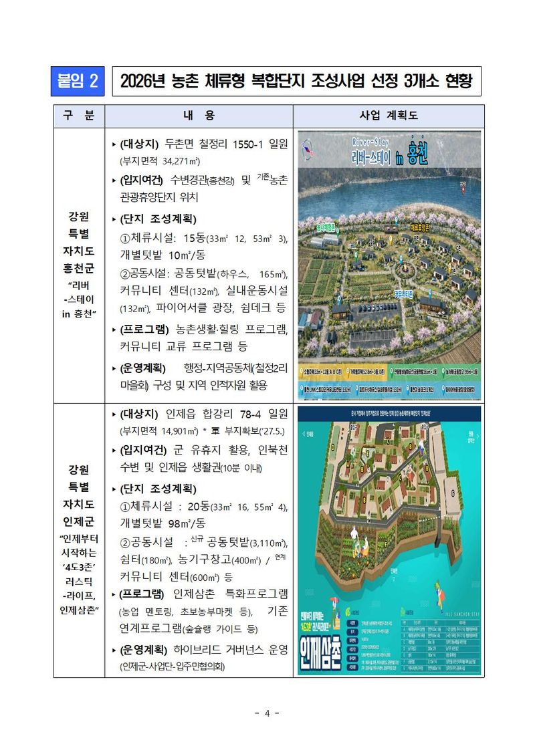Click '개별텃밭 98㎡/동' text
This screenshot has width=535, height=756.
click(x=163, y=523)
